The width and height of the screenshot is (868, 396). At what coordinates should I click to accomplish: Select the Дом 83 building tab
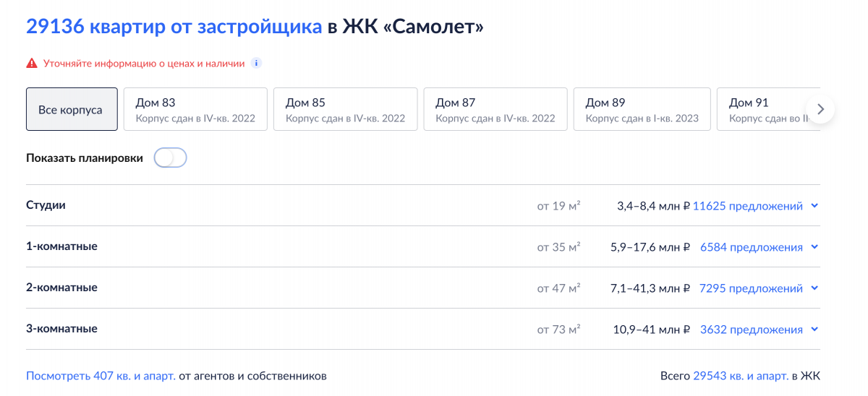click(x=195, y=109)
